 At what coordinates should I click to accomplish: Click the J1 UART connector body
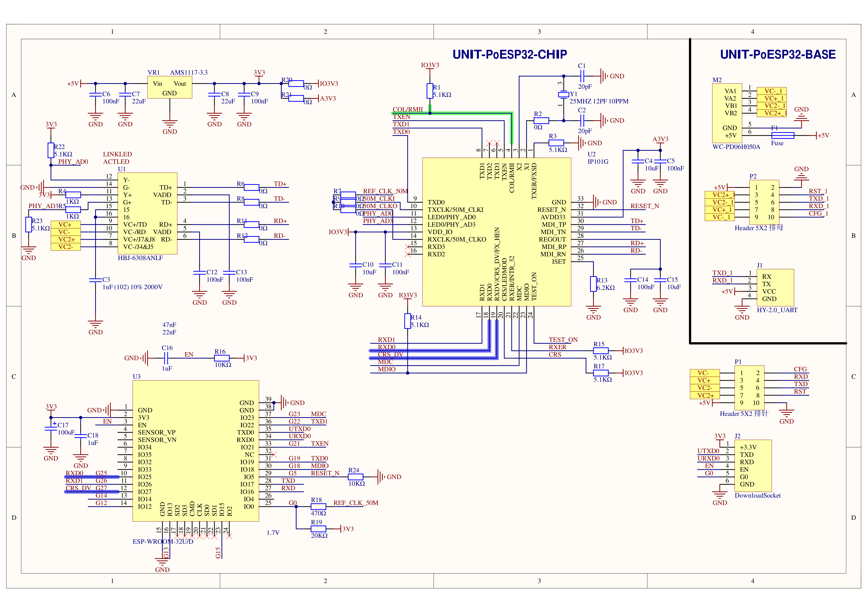[x=775, y=288]
